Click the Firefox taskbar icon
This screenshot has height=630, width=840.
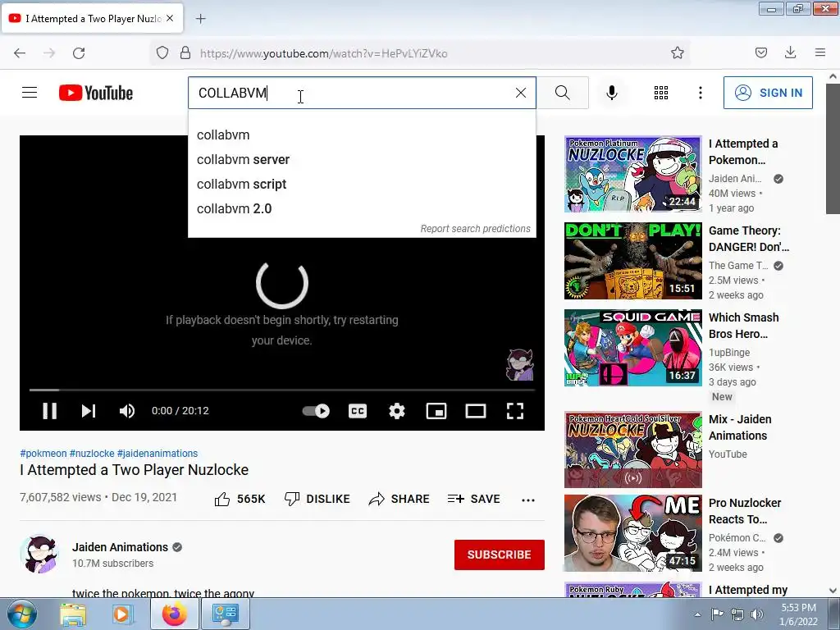point(174,614)
